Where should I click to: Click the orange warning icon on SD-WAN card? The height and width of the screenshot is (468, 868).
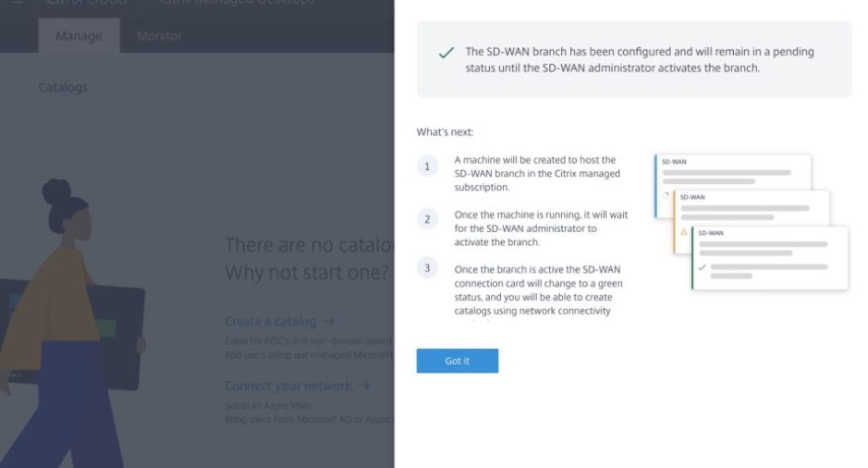pos(684,232)
